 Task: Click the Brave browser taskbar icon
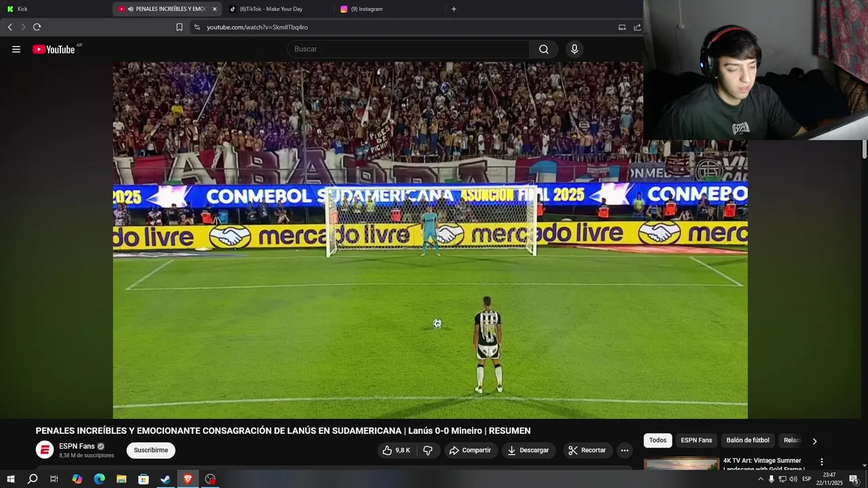188,479
